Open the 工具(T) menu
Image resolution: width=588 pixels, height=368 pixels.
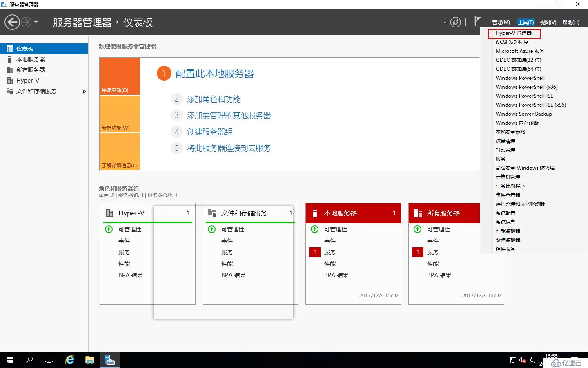(526, 22)
